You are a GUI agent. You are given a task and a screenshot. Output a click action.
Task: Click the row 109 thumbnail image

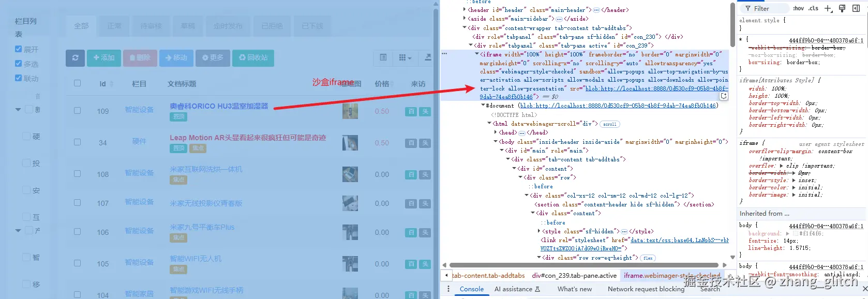click(350, 111)
